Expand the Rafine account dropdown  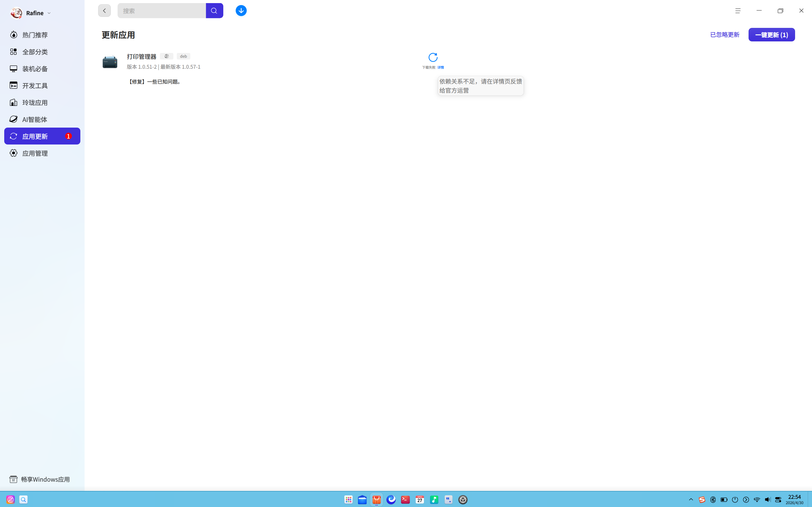click(49, 13)
